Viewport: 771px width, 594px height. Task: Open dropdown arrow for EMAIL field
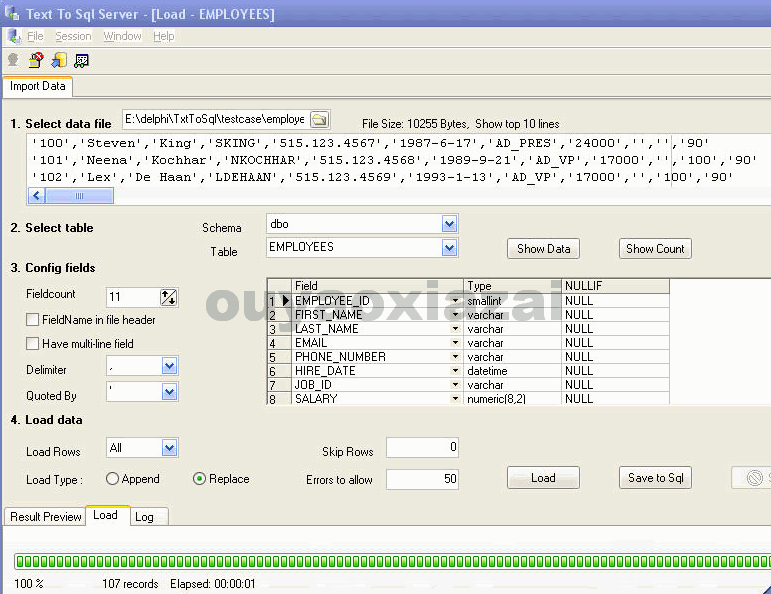[455, 342]
